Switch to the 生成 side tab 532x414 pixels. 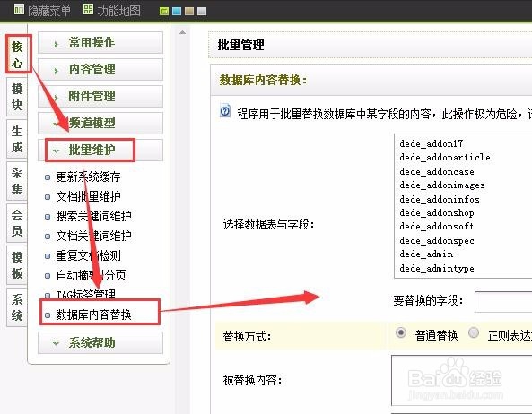click(17, 139)
